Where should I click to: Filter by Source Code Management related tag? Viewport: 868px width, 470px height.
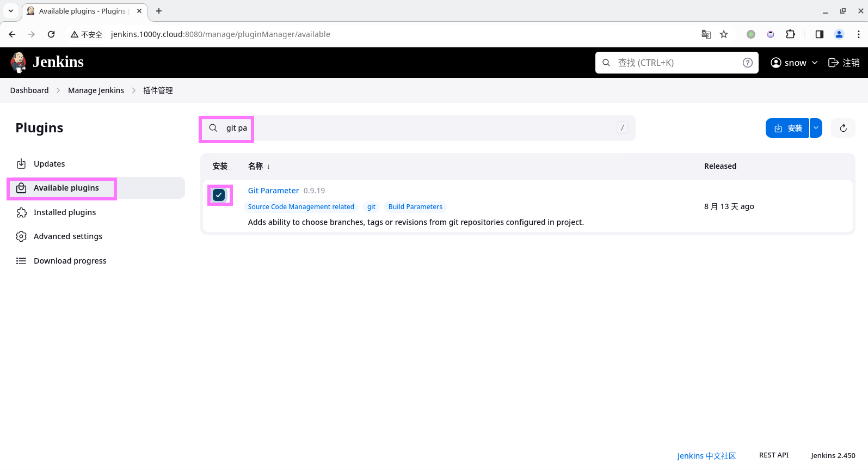301,207
